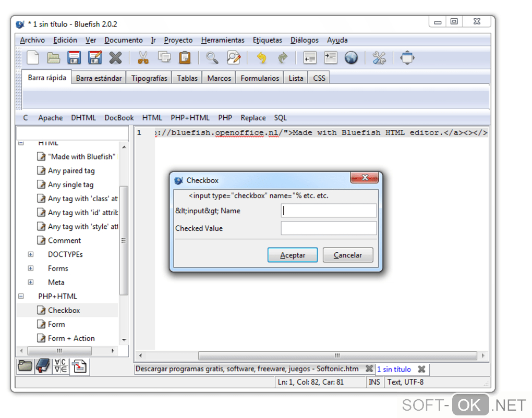Click the bookmarks book icon in side panel

point(43,366)
